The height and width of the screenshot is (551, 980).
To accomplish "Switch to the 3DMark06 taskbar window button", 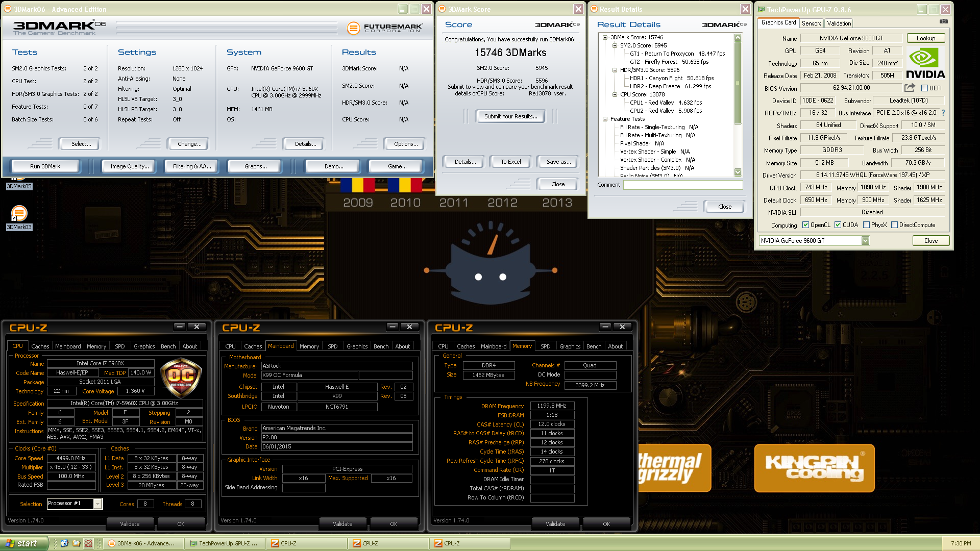I will click(143, 543).
